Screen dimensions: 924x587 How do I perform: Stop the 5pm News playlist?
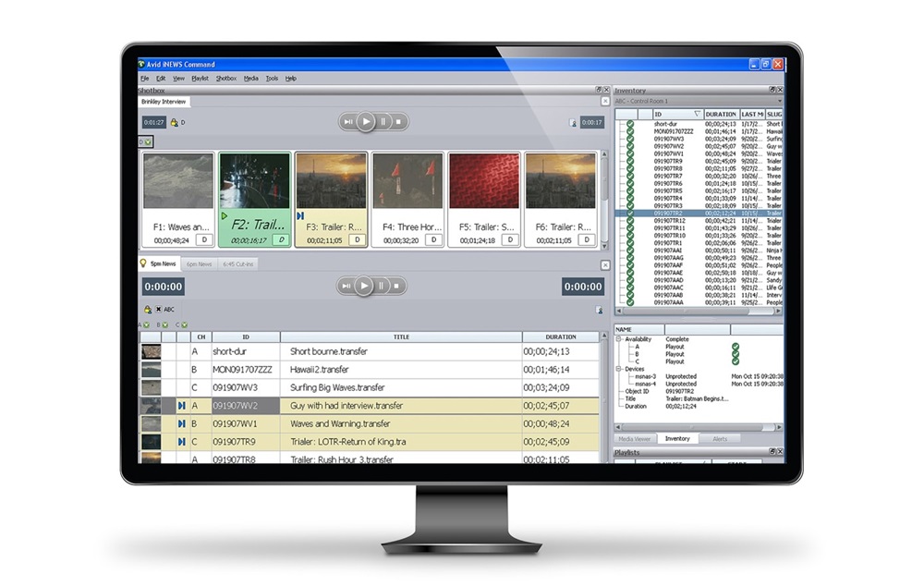pyautogui.click(x=396, y=286)
